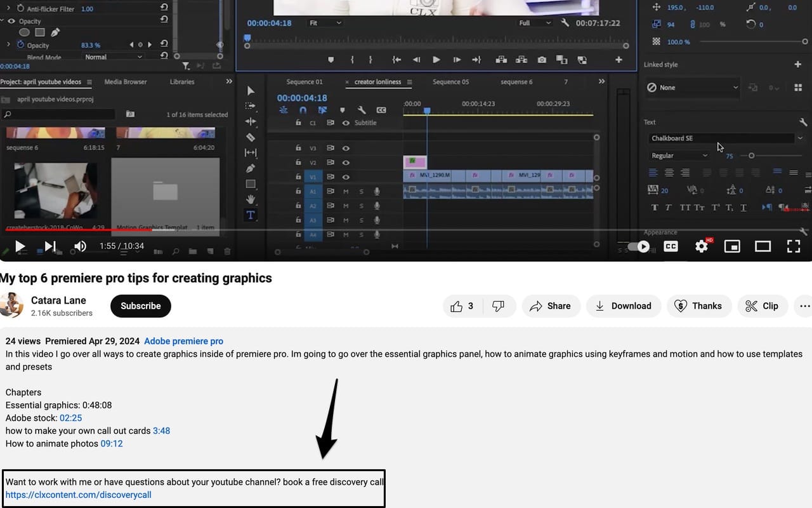Select the Rectangle tool

tap(251, 184)
